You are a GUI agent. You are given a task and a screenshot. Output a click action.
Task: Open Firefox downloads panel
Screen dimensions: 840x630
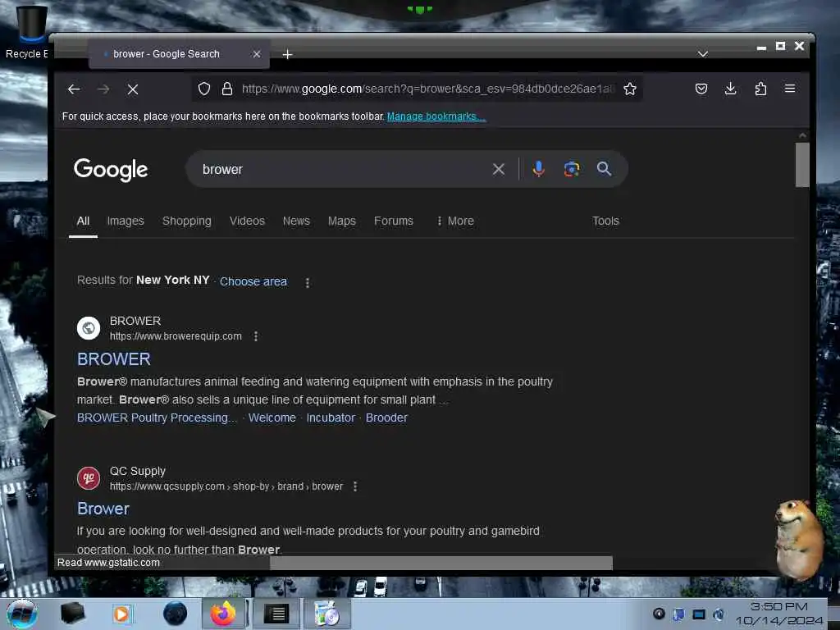point(730,89)
